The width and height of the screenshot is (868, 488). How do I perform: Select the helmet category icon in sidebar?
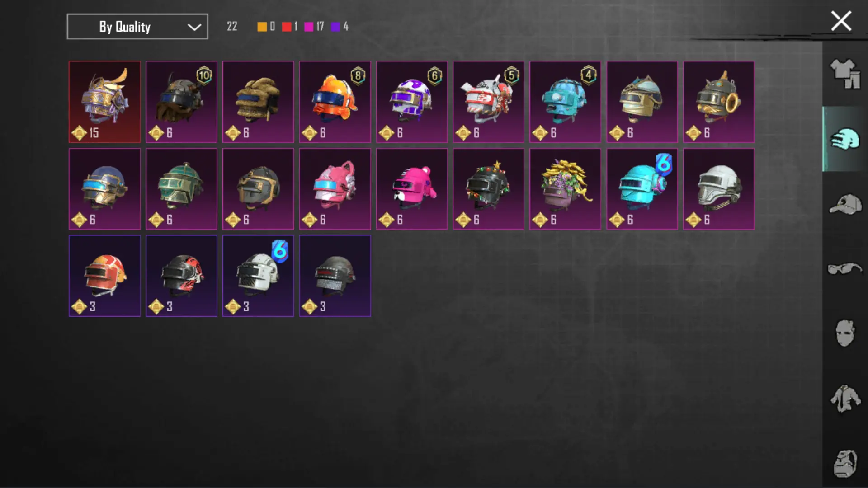coord(844,139)
